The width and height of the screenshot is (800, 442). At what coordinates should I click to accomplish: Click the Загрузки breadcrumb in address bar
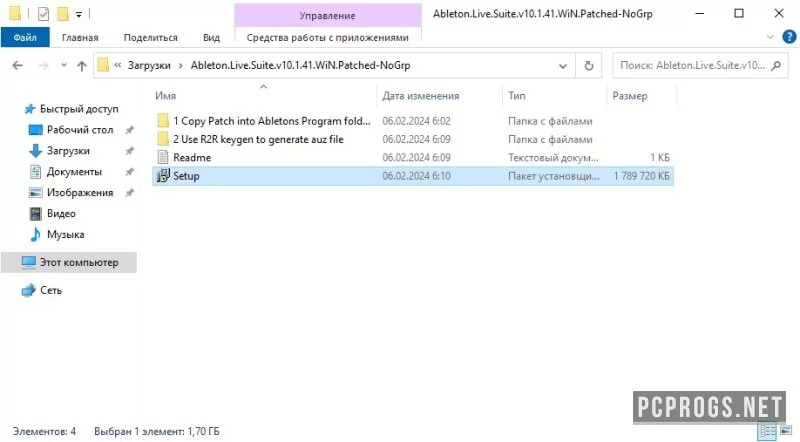149,65
